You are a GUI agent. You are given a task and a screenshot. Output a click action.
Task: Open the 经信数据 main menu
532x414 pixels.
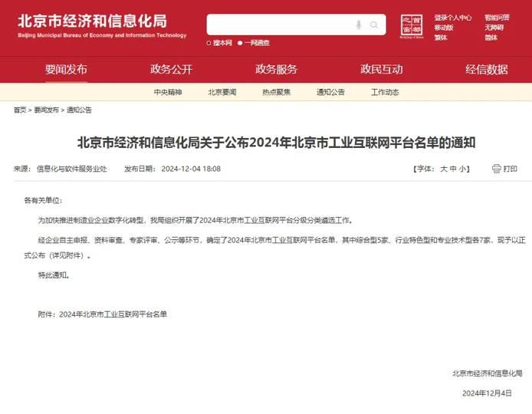pos(487,69)
